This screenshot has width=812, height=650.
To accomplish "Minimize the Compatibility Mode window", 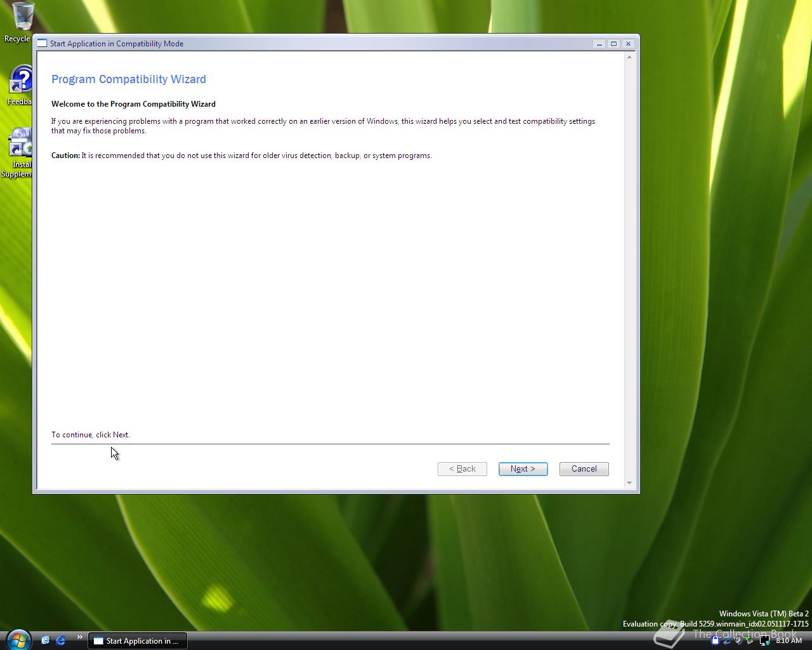I will [599, 43].
